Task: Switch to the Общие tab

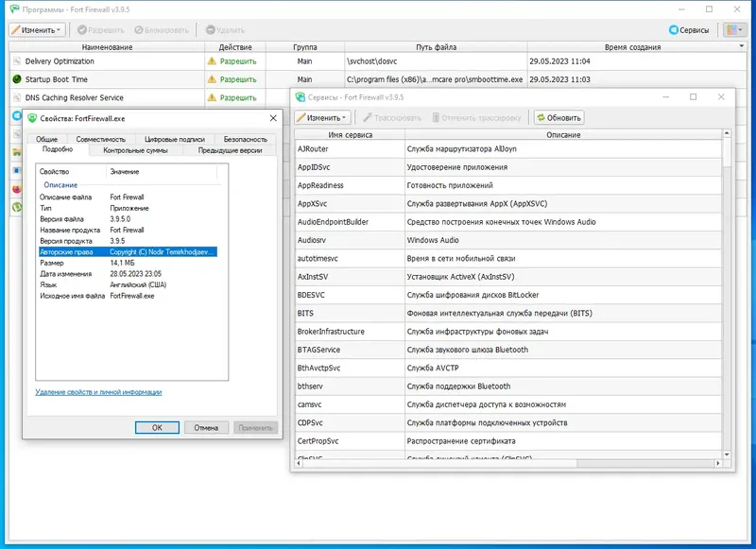Action: click(x=46, y=139)
